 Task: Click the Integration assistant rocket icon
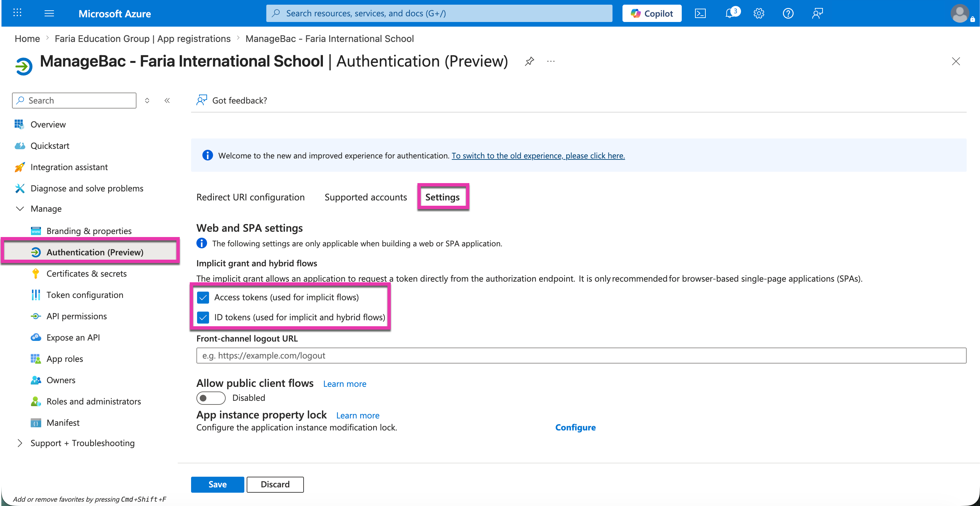point(19,167)
